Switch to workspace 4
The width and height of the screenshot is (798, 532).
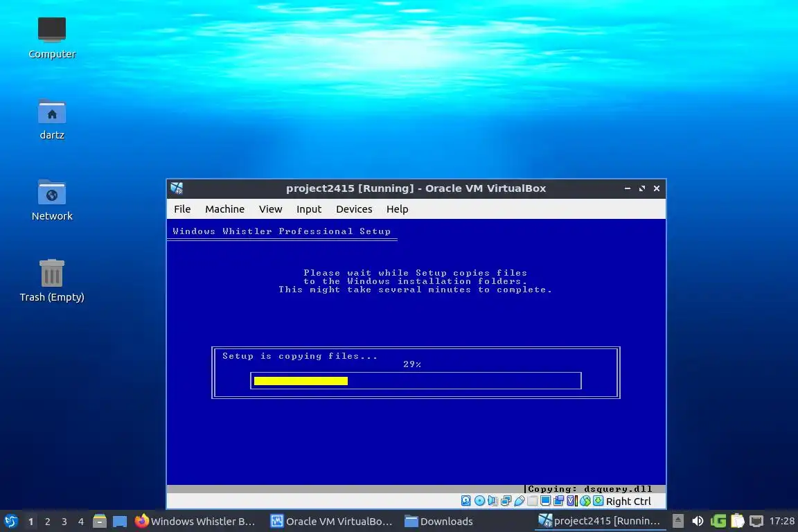point(81,522)
